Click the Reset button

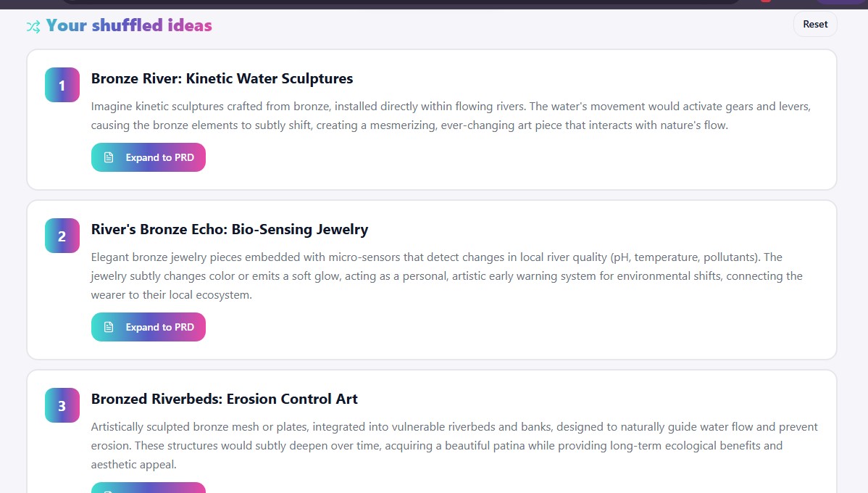(x=814, y=24)
